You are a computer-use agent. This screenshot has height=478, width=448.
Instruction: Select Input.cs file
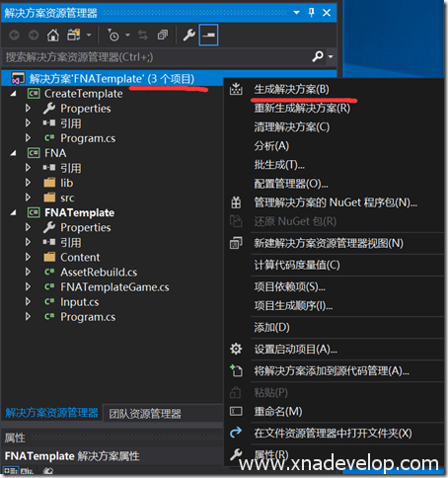pyautogui.click(x=80, y=302)
